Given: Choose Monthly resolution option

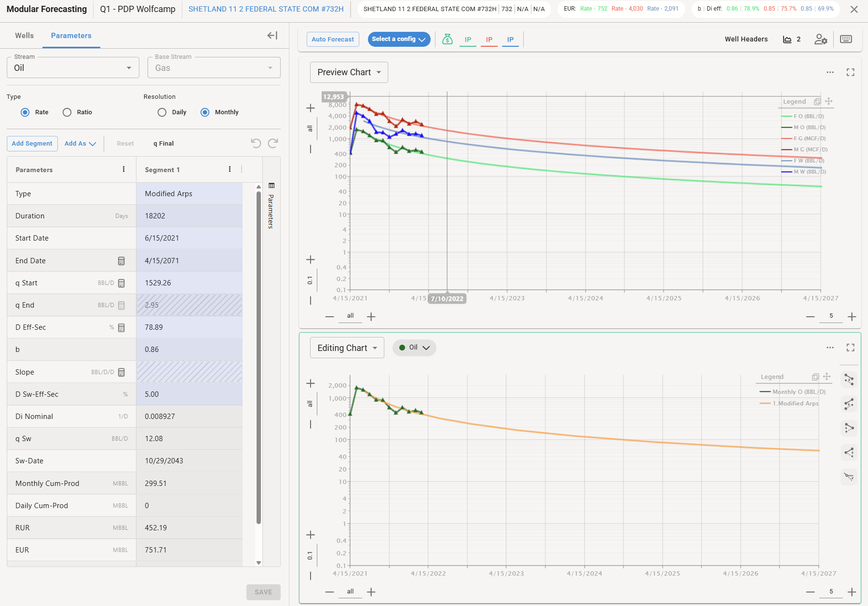Looking at the screenshot, I should pyautogui.click(x=205, y=112).
